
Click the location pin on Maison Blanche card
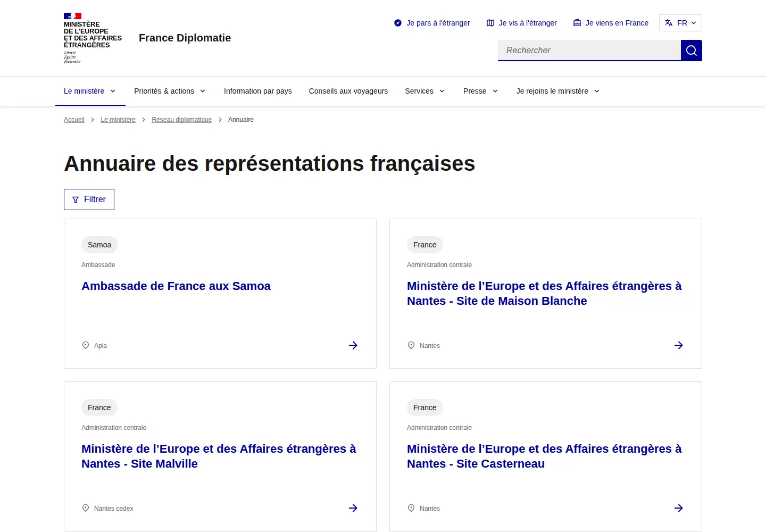tap(411, 345)
